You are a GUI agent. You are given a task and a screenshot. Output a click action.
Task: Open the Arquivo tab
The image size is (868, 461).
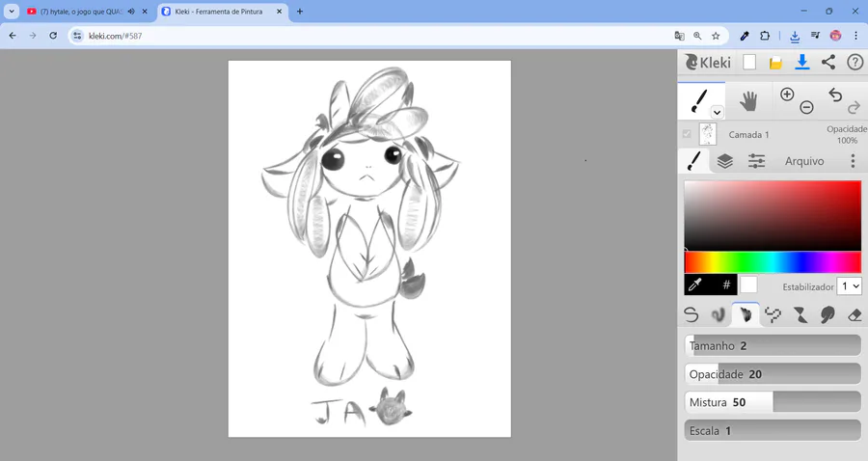point(803,161)
